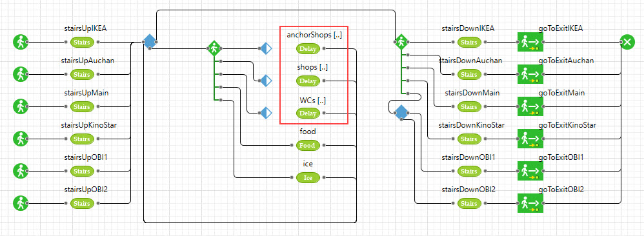Select the pedestrian sink with X icon
Viewport: 644px width, 236px height.
pyautogui.click(x=627, y=42)
